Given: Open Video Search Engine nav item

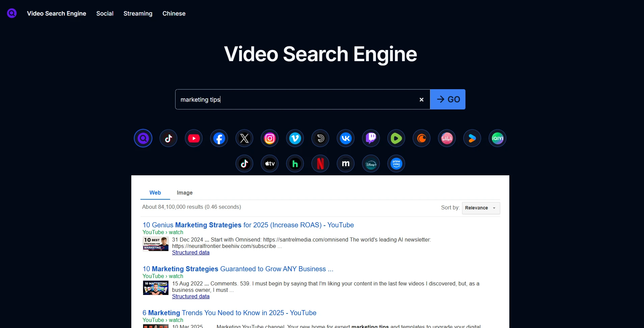Looking at the screenshot, I should (57, 14).
